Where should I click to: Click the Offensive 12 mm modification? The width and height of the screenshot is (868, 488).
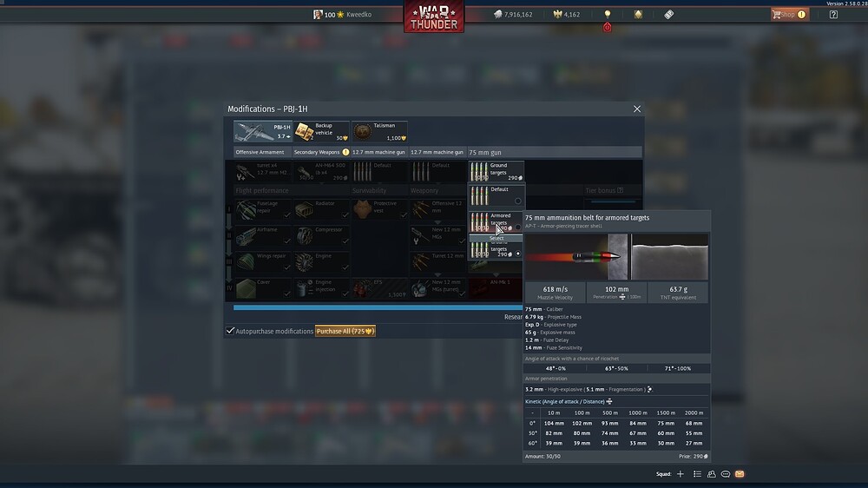pyautogui.click(x=437, y=210)
